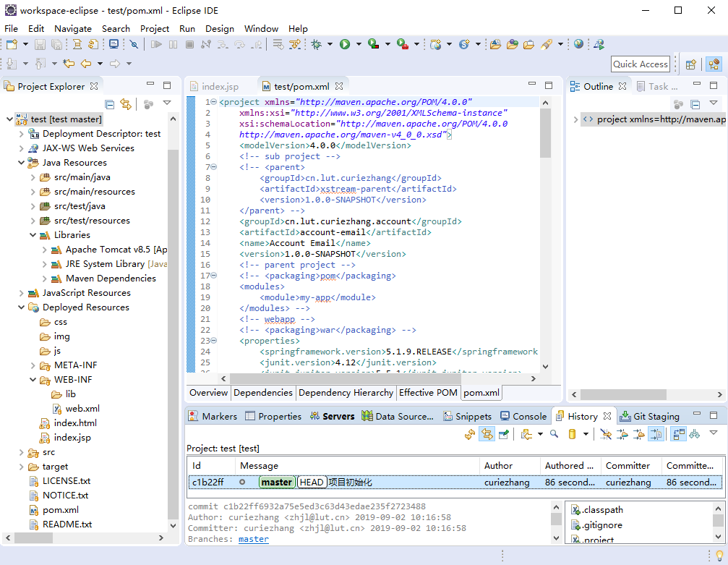Click the green Run button icon
The width and height of the screenshot is (728, 565).
coord(345,44)
